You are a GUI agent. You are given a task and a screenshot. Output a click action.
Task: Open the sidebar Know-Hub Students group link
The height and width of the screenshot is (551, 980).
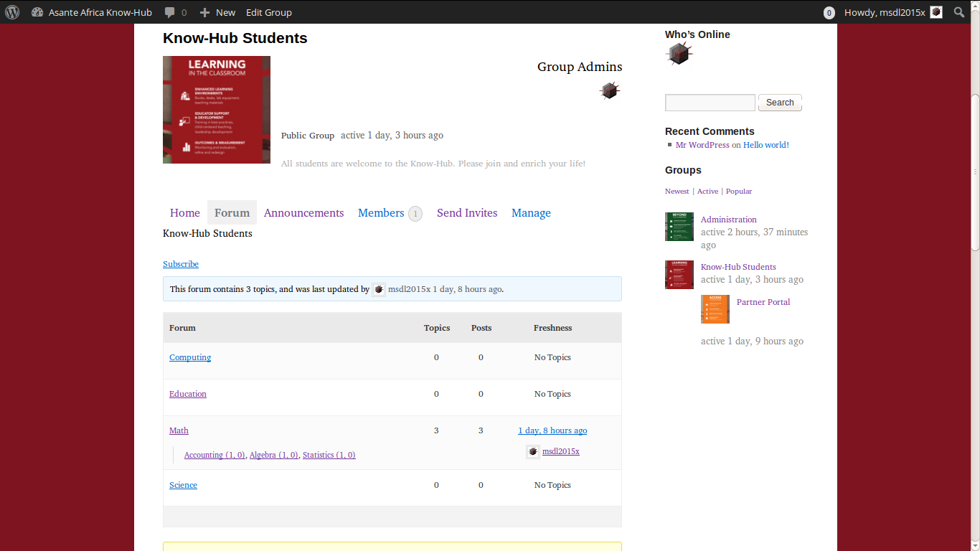738,267
